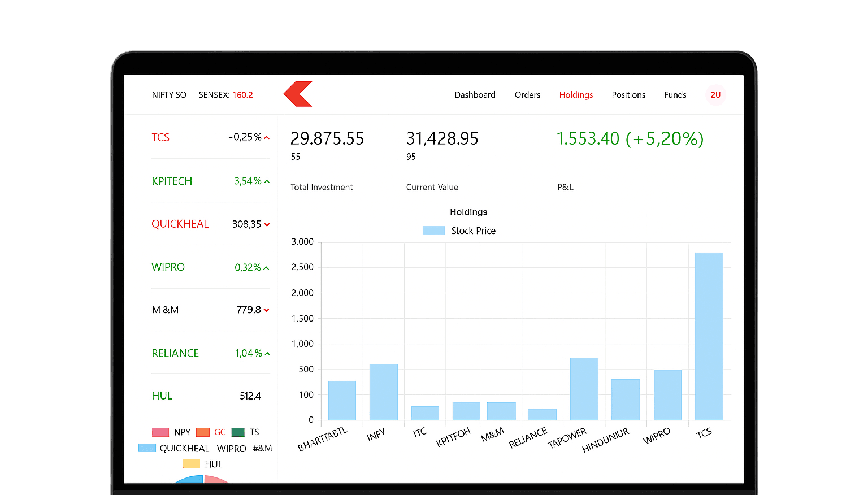Viewport: 868px width, 495px height.
Task: Click the BHARTTABTL bar
Action: 342,400
